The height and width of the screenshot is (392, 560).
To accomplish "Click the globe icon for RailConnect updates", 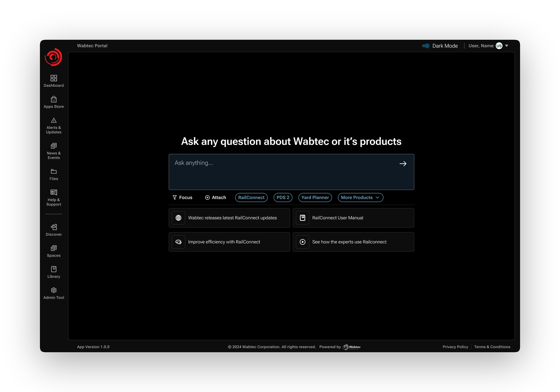I will [x=178, y=218].
